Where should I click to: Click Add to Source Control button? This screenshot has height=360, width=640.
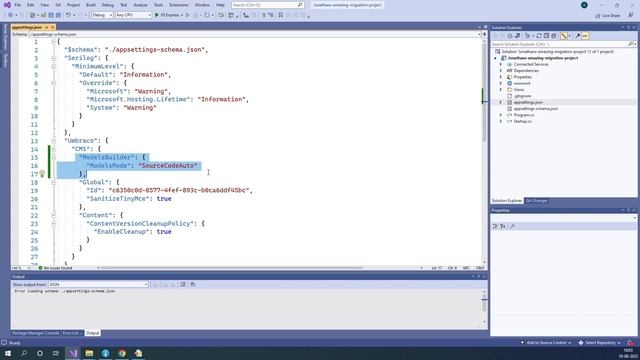pyautogui.click(x=546, y=343)
